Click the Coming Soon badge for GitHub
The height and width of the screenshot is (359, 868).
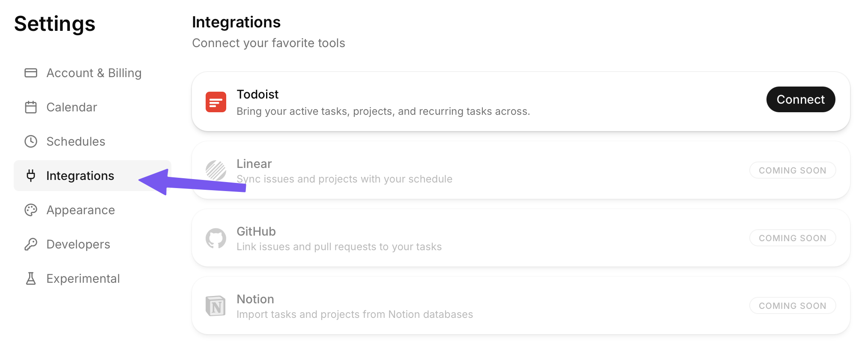point(793,238)
